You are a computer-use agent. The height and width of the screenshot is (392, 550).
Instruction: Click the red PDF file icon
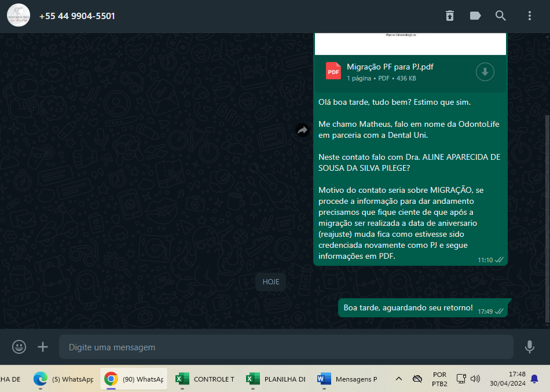pyautogui.click(x=333, y=71)
